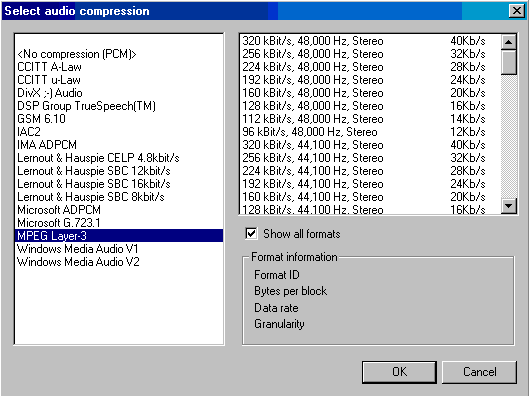This screenshot has height=396, width=529.
Task: Select Windows Media Audio V2
Action: click(x=119, y=262)
